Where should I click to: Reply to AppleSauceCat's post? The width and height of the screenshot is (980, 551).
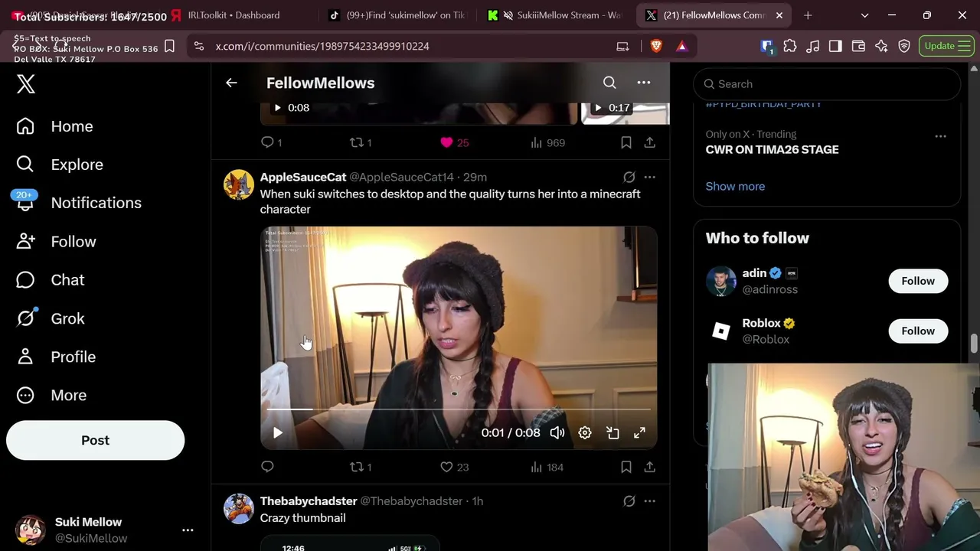click(x=267, y=467)
